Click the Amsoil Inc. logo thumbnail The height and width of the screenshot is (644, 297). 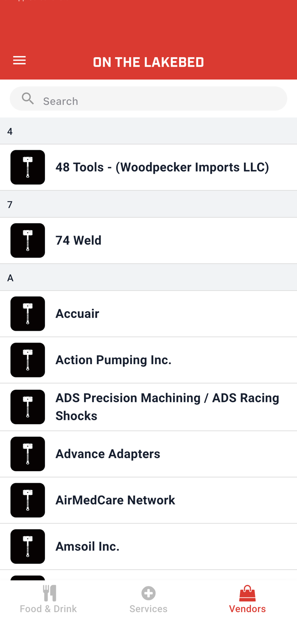pyautogui.click(x=28, y=546)
